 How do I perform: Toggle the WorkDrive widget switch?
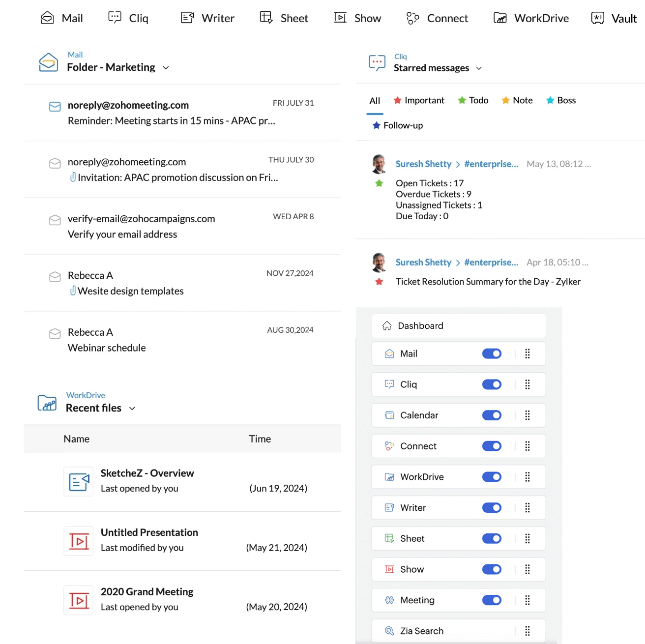tap(492, 477)
